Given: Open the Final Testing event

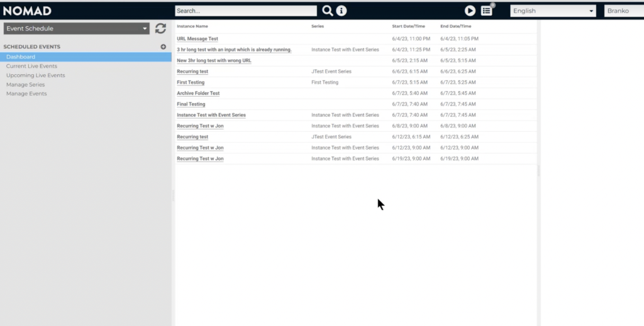Looking at the screenshot, I should tap(191, 104).
